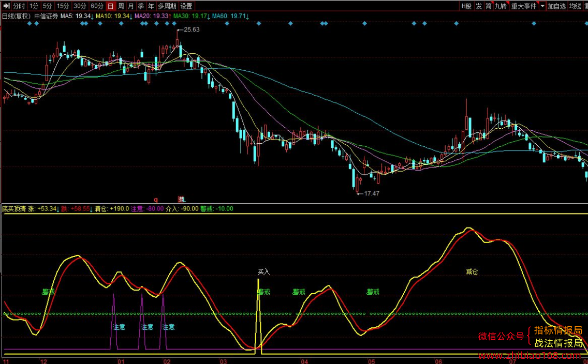The height and width of the screenshot is (364, 588).
Task: Click the 05 month label on the time axis
Action: 371,361
